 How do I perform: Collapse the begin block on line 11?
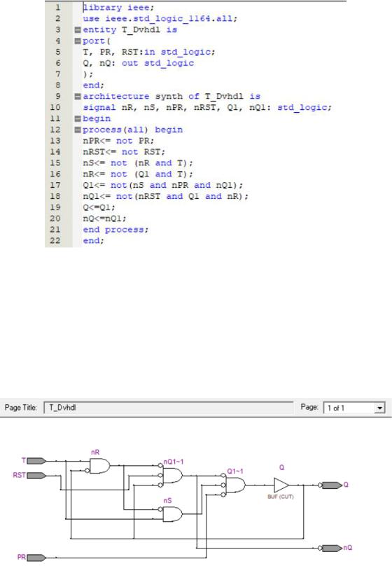coord(78,119)
